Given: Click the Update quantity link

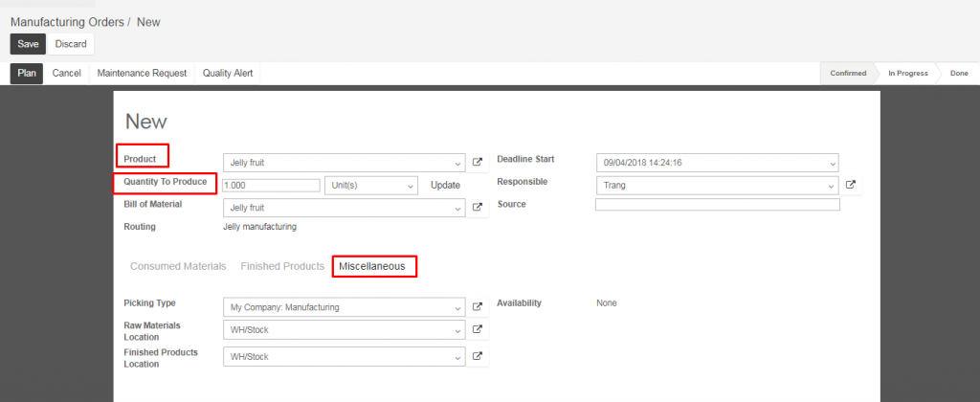Looking at the screenshot, I should tap(446, 186).
